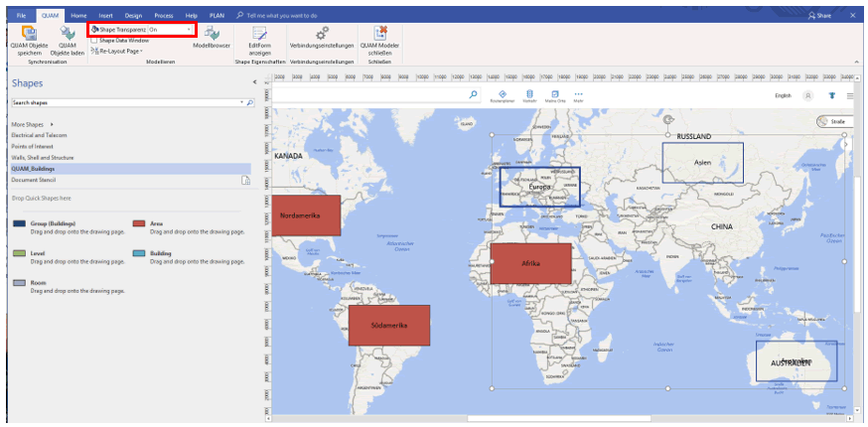Screen dimensions: 868x427
Task: Open the Design ribbon tab
Action: (x=133, y=16)
